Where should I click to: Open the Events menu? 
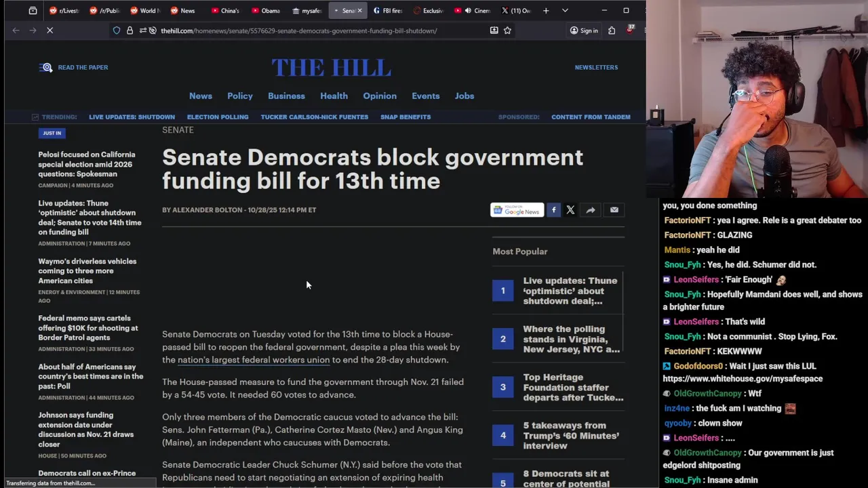pos(426,96)
